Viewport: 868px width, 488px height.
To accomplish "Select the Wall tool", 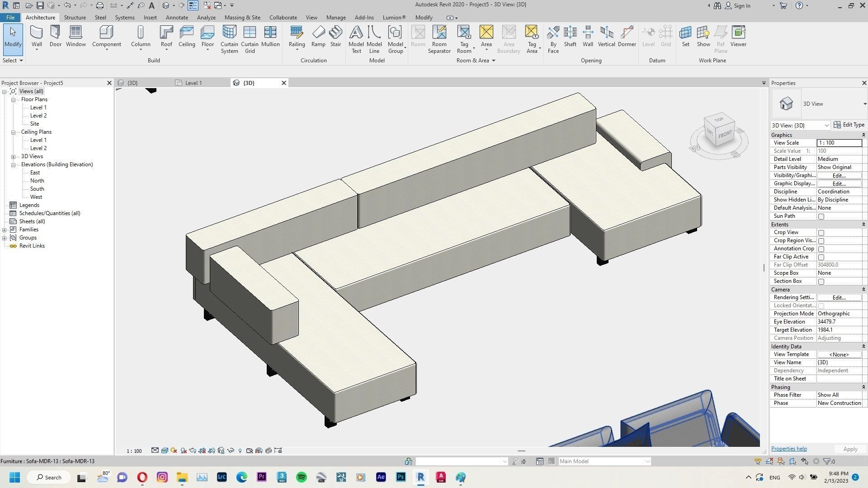I will pos(37,37).
